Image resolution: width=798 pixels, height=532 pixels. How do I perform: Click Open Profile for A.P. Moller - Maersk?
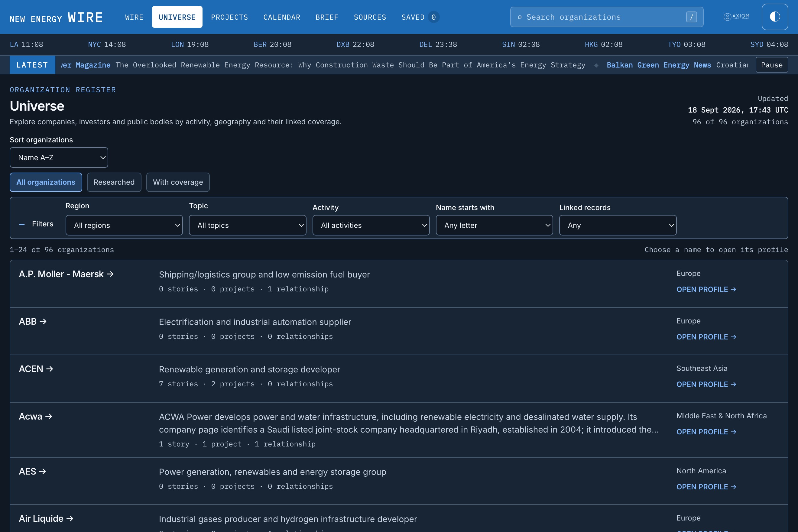(706, 289)
